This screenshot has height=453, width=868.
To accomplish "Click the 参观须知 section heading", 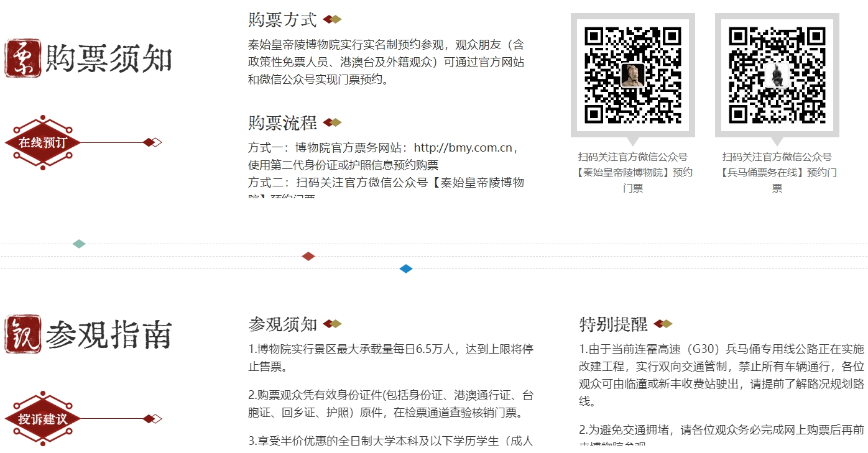I will click(x=282, y=324).
